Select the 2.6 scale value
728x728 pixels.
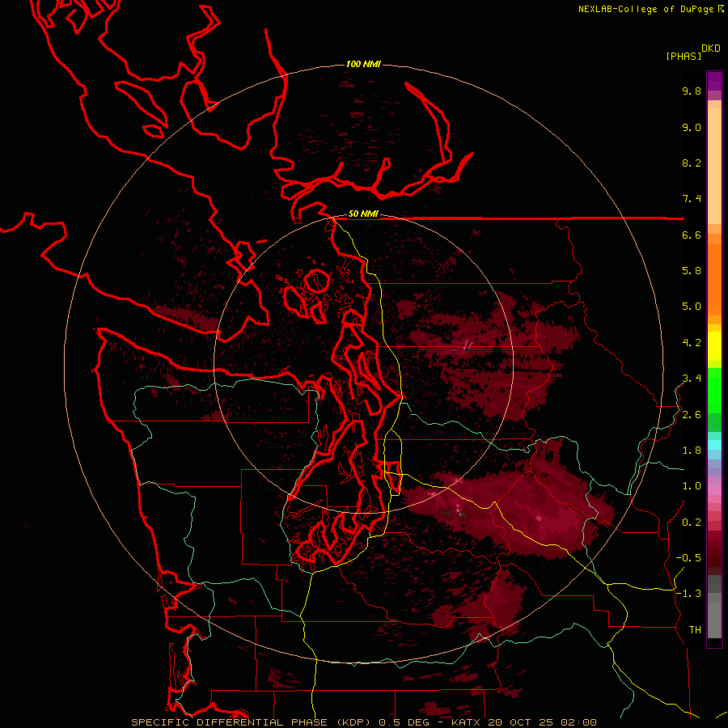tap(692, 415)
